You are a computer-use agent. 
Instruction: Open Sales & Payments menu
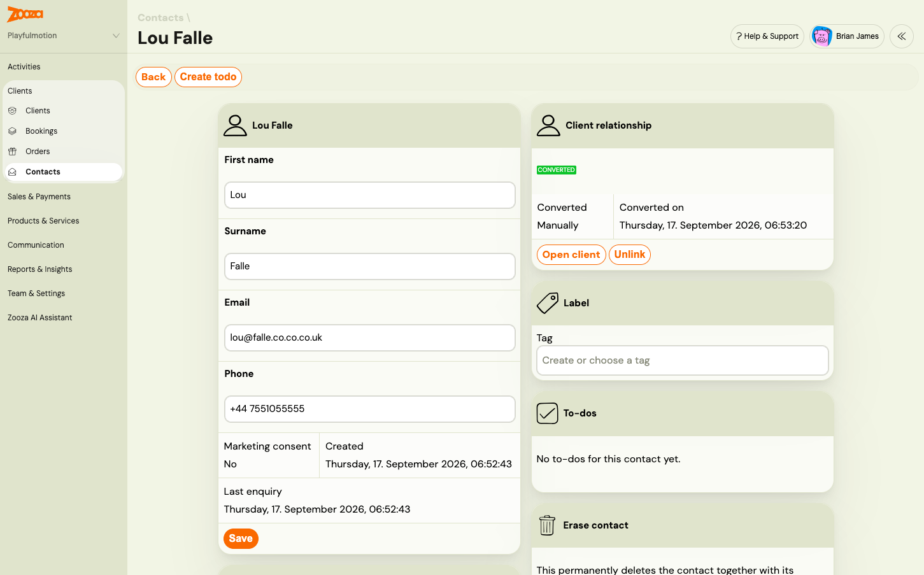tap(39, 197)
